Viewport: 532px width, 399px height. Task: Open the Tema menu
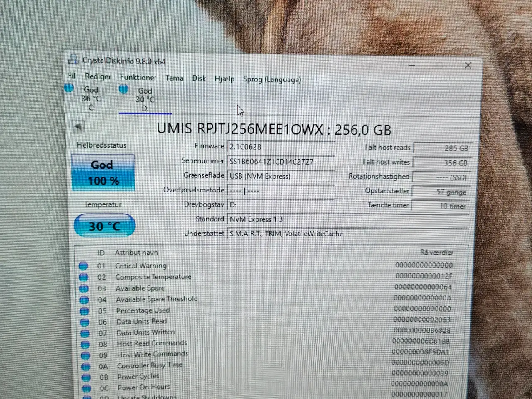pyautogui.click(x=174, y=78)
